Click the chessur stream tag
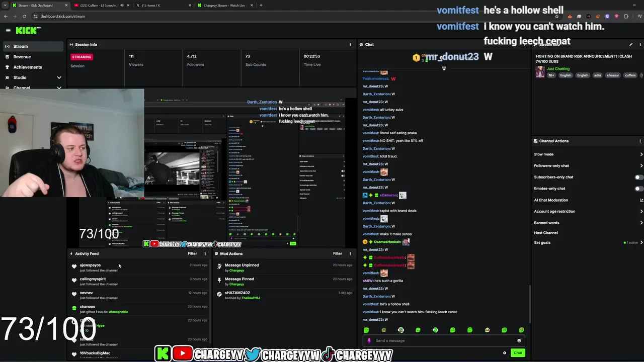The height and width of the screenshot is (362, 644). [613, 75]
